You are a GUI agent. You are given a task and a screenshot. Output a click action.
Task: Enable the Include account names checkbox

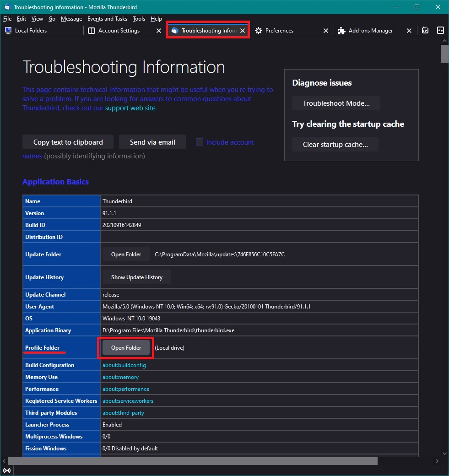(200, 142)
